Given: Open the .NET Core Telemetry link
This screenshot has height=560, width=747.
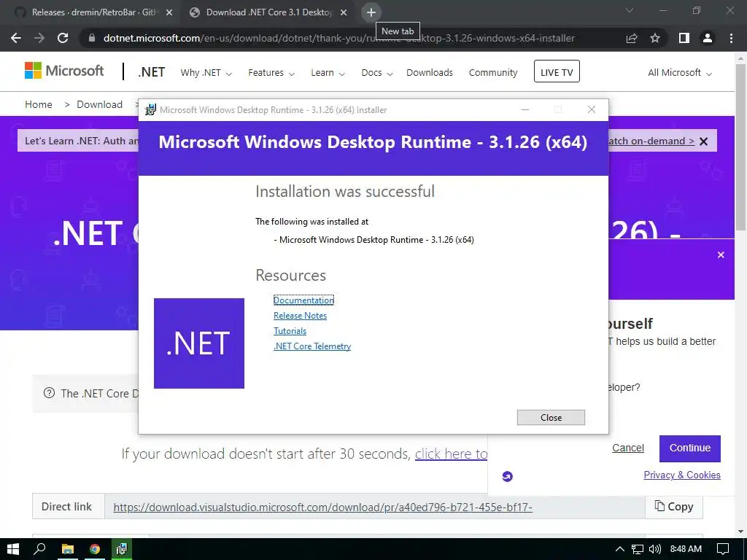Looking at the screenshot, I should point(312,346).
